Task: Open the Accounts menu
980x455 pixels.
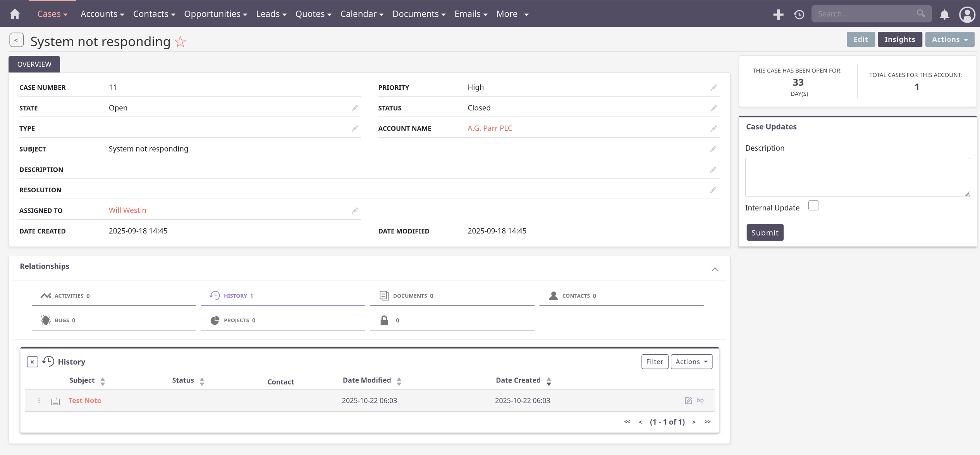Action: pyautogui.click(x=102, y=14)
